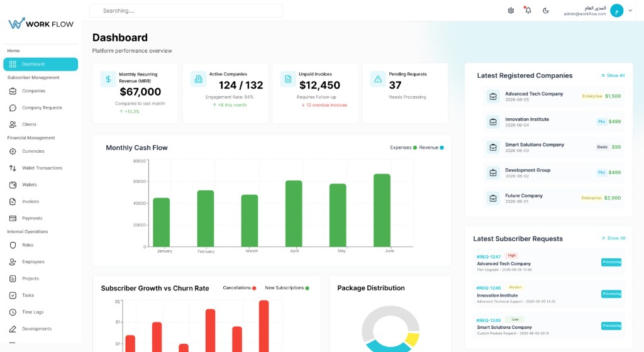
Task: Click the Smart Solutions Company row icon
Action: pyautogui.click(x=493, y=147)
